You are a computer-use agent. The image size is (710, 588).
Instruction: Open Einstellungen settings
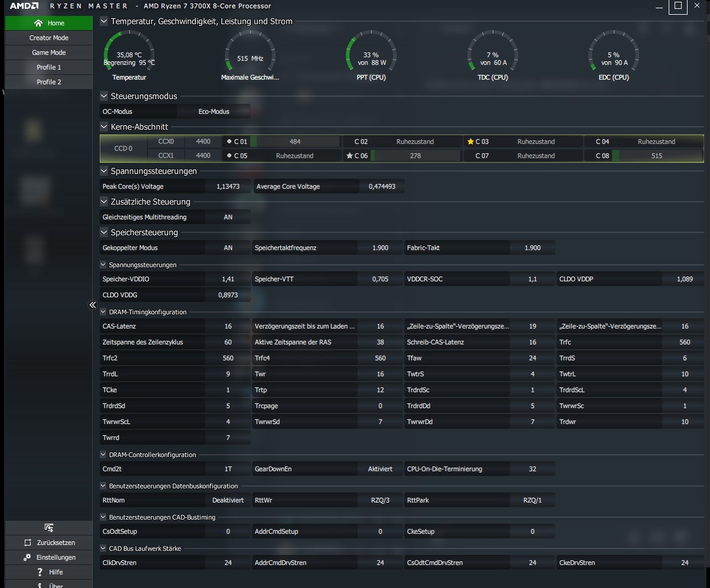[49, 557]
